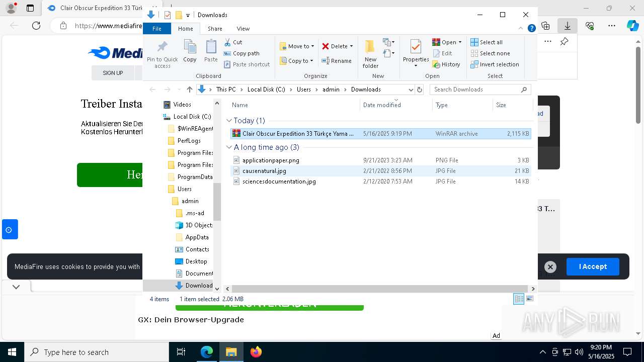Click horizontal scrollbar of file list
The image size is (644, 362).
click(380, 289)
